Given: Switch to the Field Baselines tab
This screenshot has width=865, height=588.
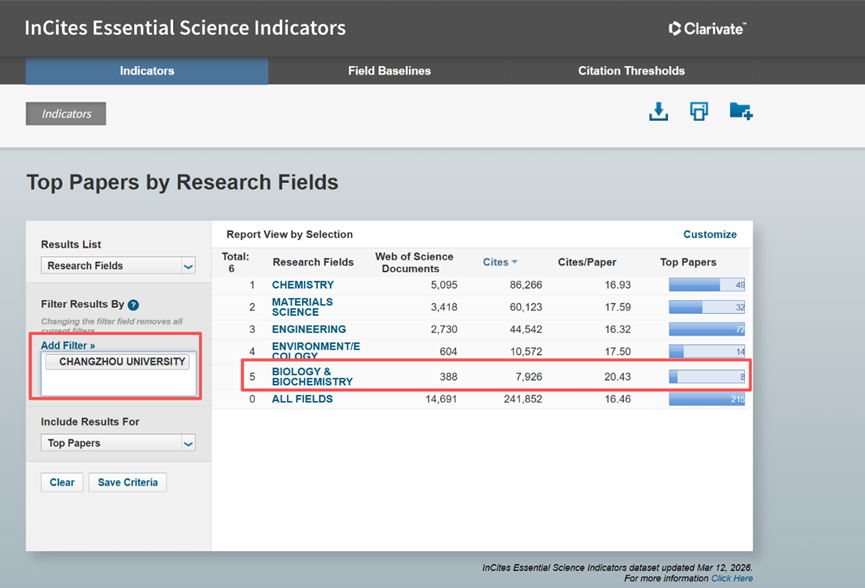Looking at the screenshot, I should point(389,71).
